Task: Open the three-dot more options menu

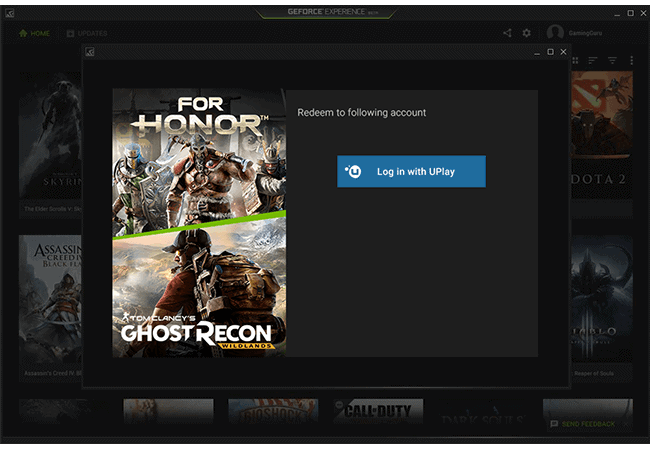Action: point(631,61)
